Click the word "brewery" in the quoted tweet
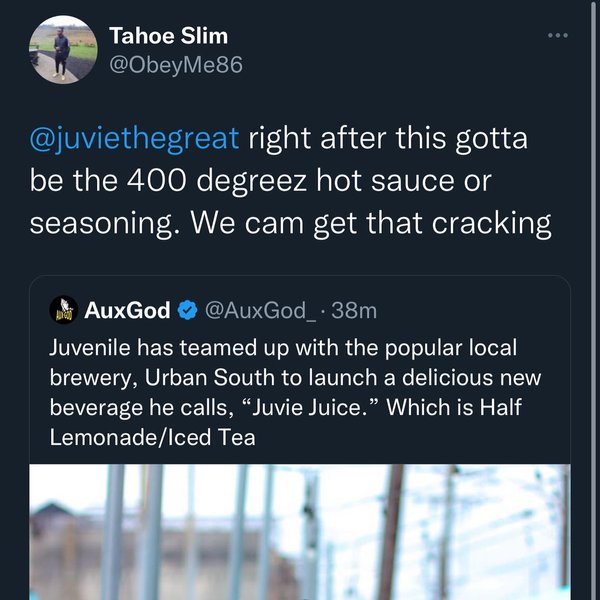This screenshot has width=600, height=600. (x=82, y=380)
